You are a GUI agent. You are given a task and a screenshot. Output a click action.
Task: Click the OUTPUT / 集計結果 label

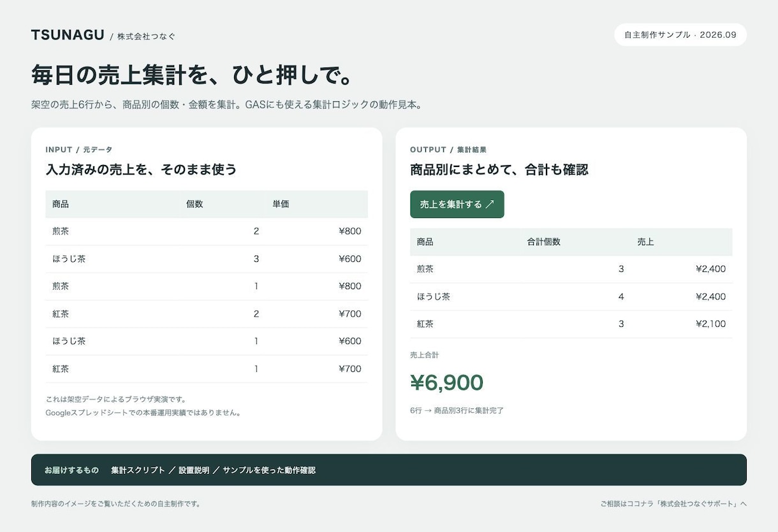point(448,150)
